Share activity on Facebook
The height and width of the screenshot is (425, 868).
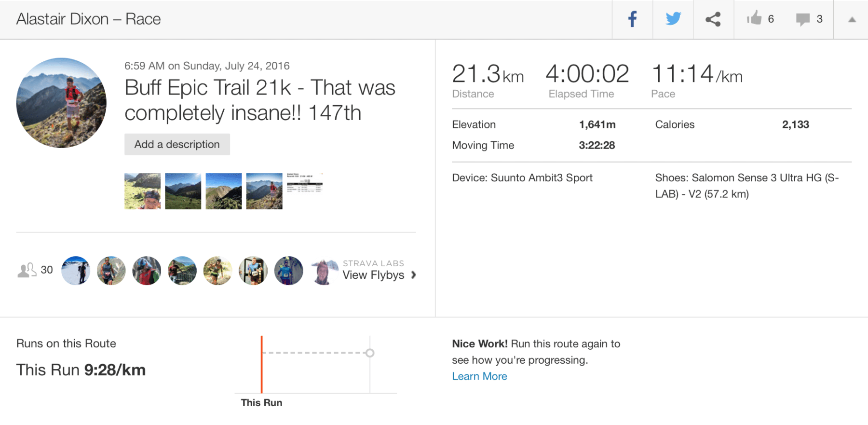(x=632, y=19)
